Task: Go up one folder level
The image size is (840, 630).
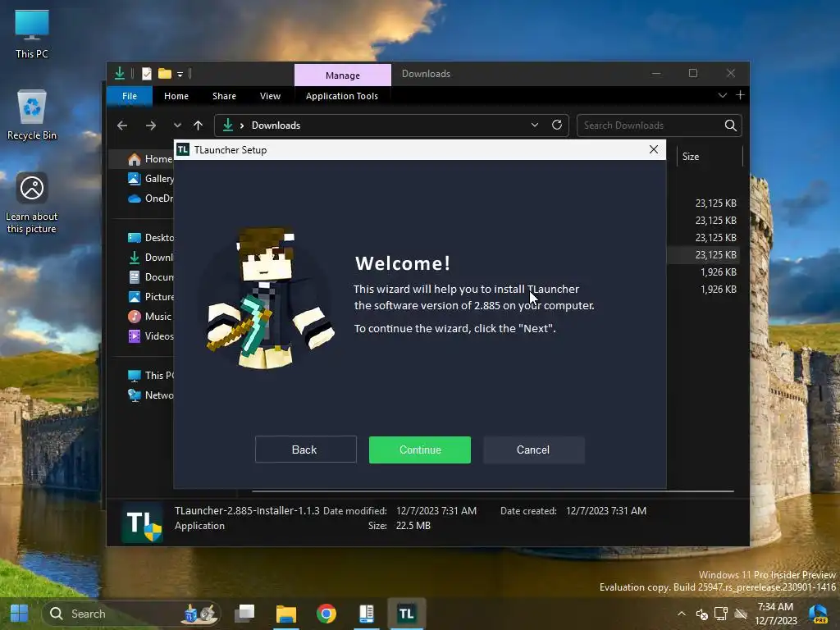Action: pos(199,126)
